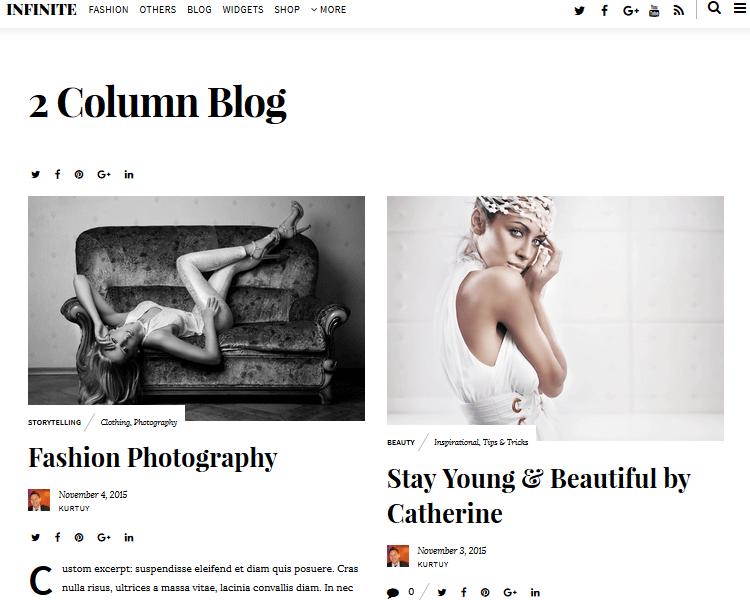Open the Fashion Photography post title
750x600 pixels.
153,458
